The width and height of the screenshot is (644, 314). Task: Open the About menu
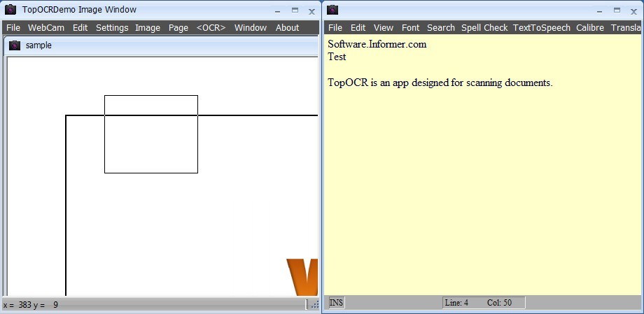coord(287,28)
